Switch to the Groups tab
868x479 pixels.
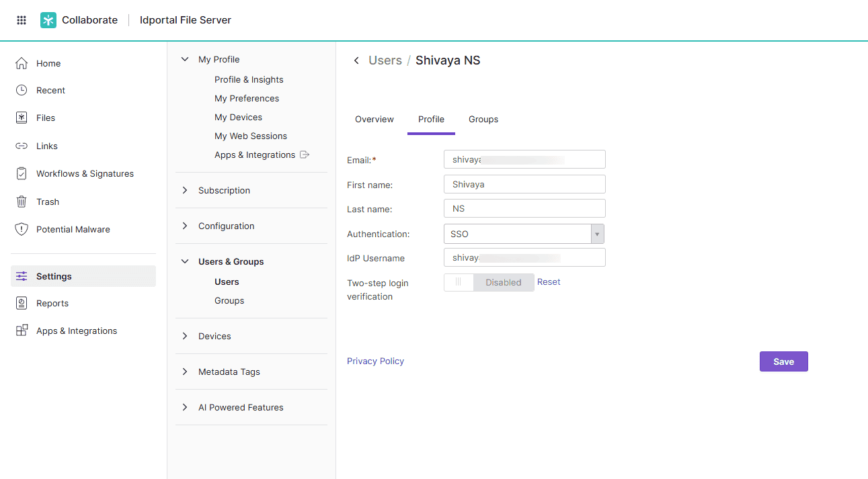point(483,119)
